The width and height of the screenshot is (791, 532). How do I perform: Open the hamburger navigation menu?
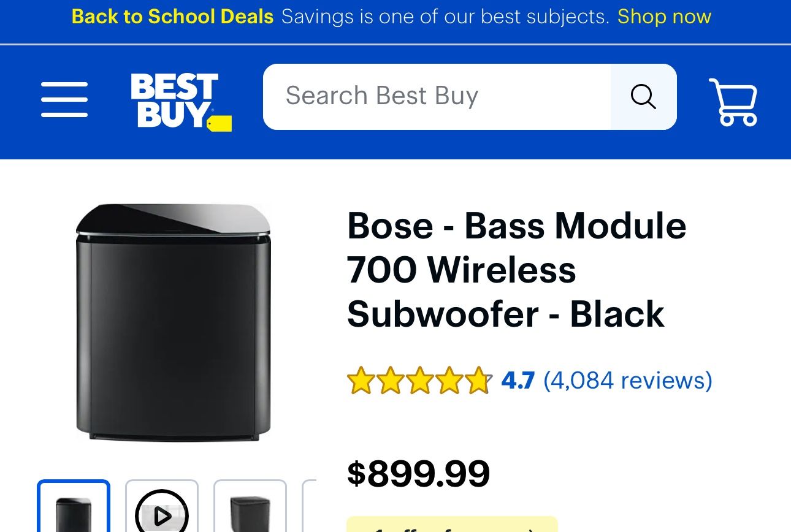[64, 99]
